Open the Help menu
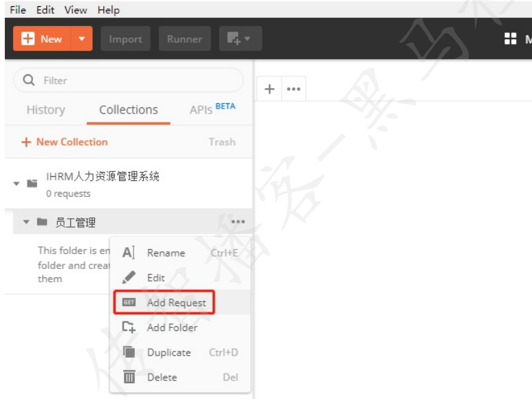Screen dimensions: 532x408 (x=109, y=10)
